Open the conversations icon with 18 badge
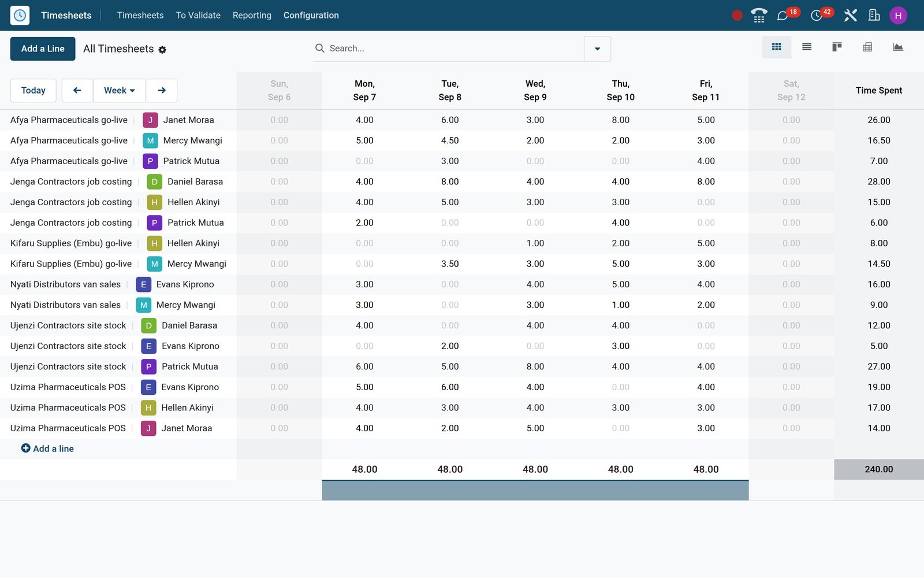 tap(783, 16)
